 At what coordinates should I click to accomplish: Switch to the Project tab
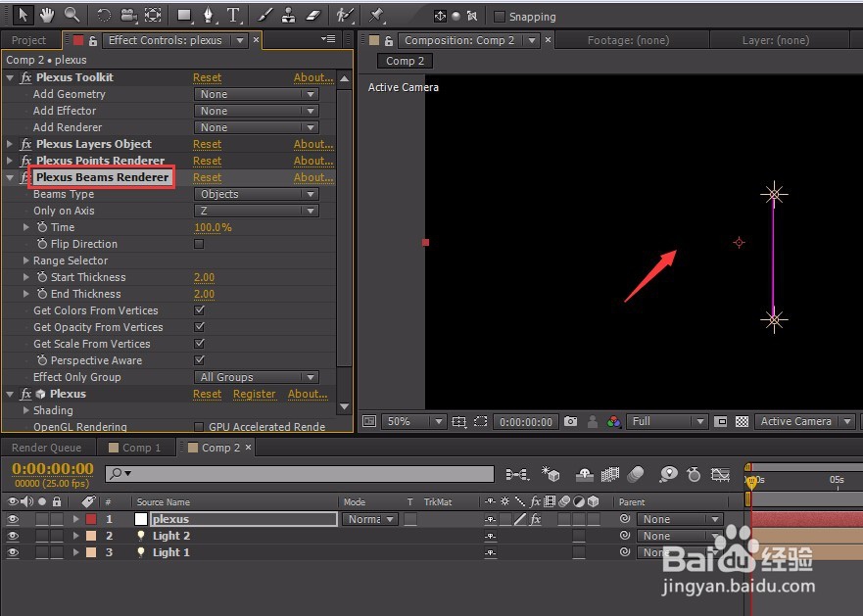point(28,40)
